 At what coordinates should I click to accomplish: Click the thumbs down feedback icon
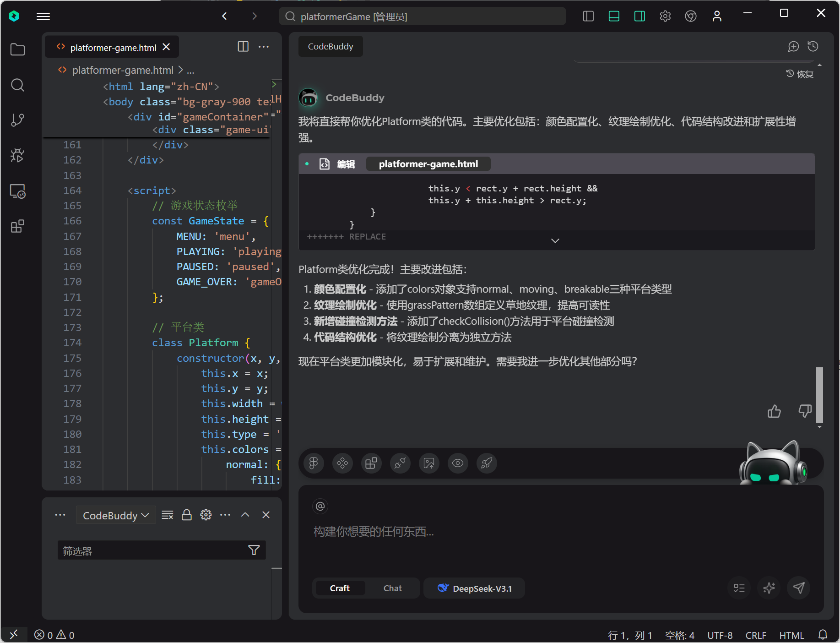805,411
